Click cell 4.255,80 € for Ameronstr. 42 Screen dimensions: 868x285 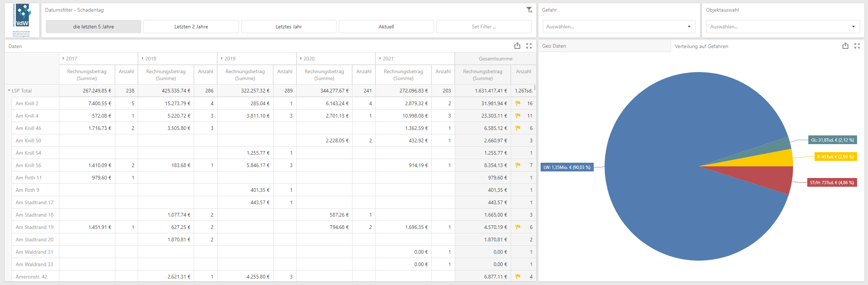pos(258,277)
